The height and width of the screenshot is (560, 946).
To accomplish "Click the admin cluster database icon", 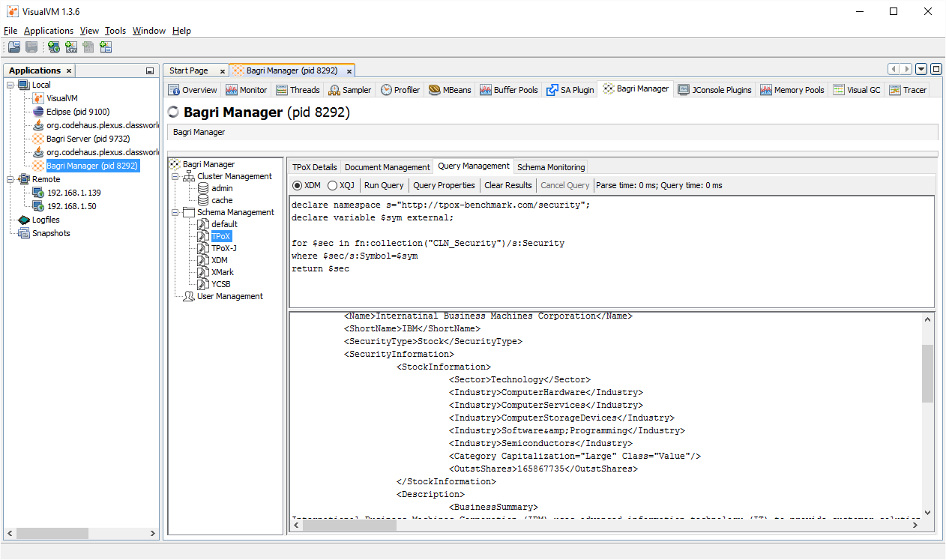I will [x=203, y=188].
